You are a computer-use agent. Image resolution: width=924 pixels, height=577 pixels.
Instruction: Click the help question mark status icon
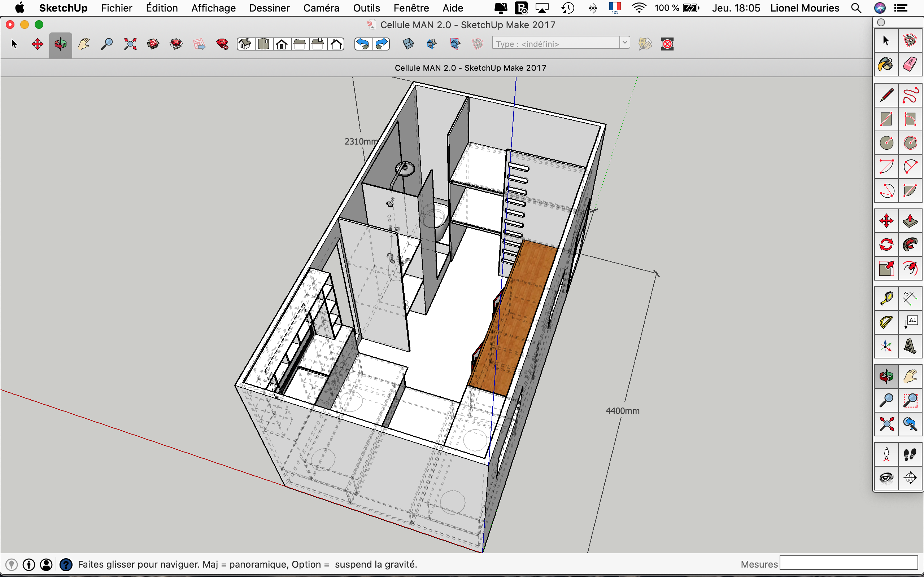[x=66, y=564]
